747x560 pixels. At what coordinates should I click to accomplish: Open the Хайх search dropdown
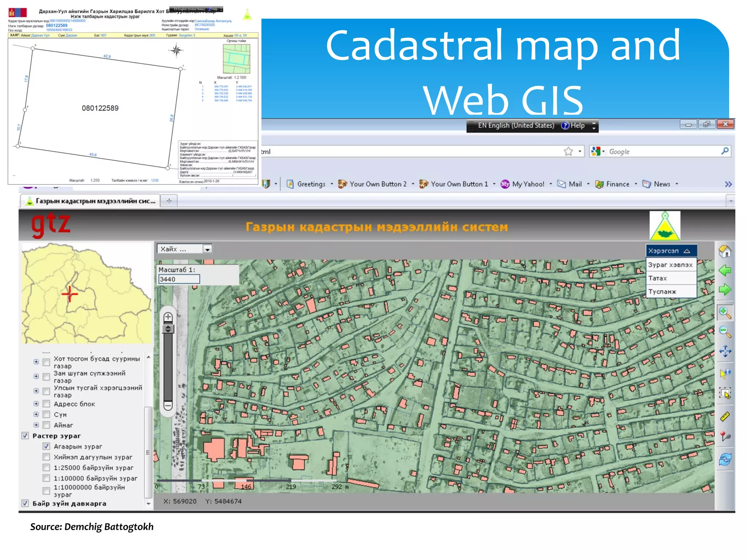[x=207, y=249]
